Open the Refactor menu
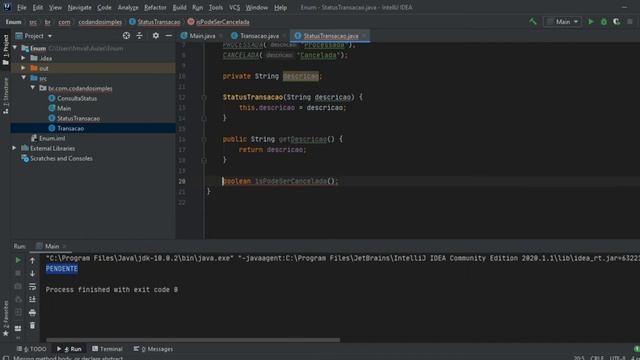The width and height of the screenshot is (640, 360). (155, 7)
